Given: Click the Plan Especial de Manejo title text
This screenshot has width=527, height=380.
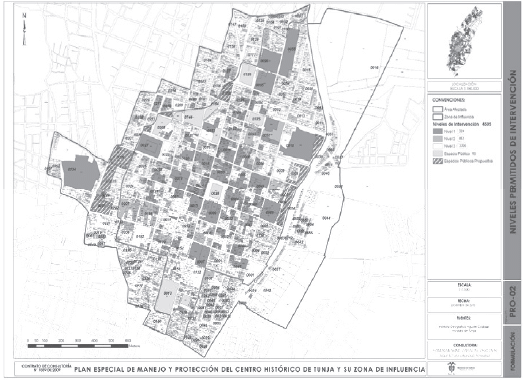Looking at the screenshot, I should [249, 370].
